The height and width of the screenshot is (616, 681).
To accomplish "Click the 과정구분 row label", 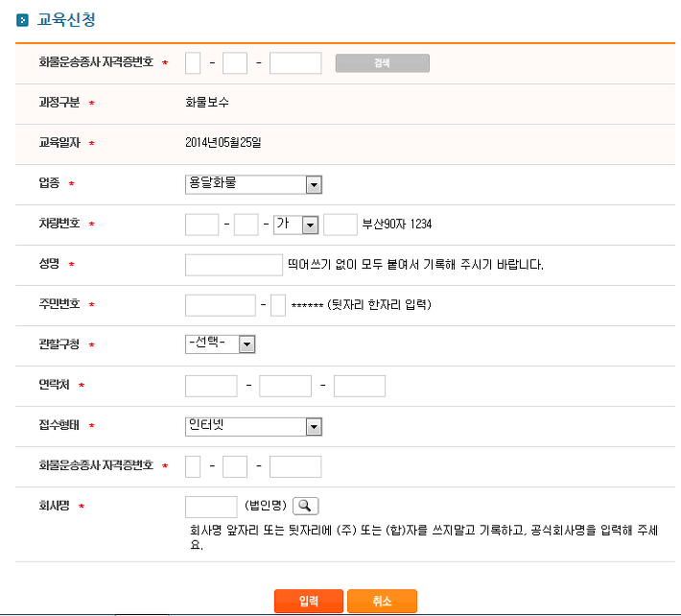I will pos(59,103).
